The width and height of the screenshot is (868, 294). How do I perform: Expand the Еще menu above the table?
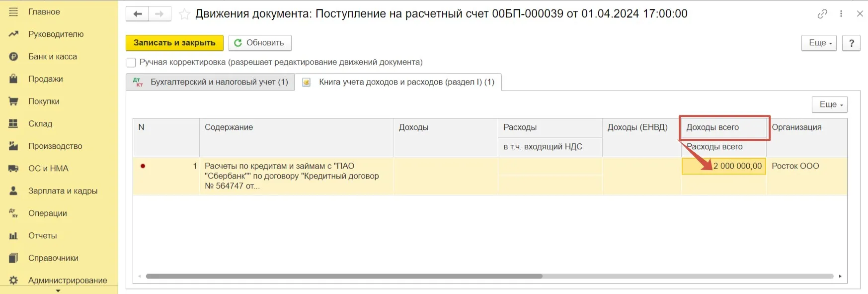(829, 104)
